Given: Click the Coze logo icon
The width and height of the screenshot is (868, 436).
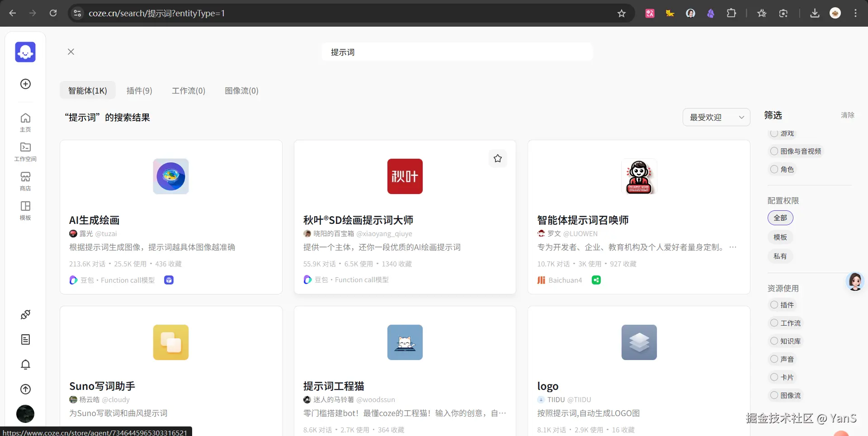Looking at the screenshot, I should coord(25,52).
